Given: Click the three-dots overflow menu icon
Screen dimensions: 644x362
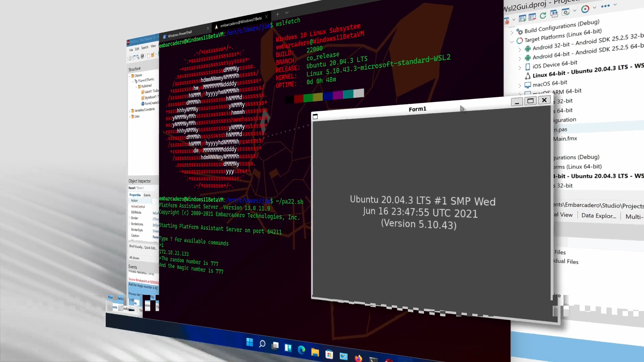Looking at the screenshot, I should (605, 6).
